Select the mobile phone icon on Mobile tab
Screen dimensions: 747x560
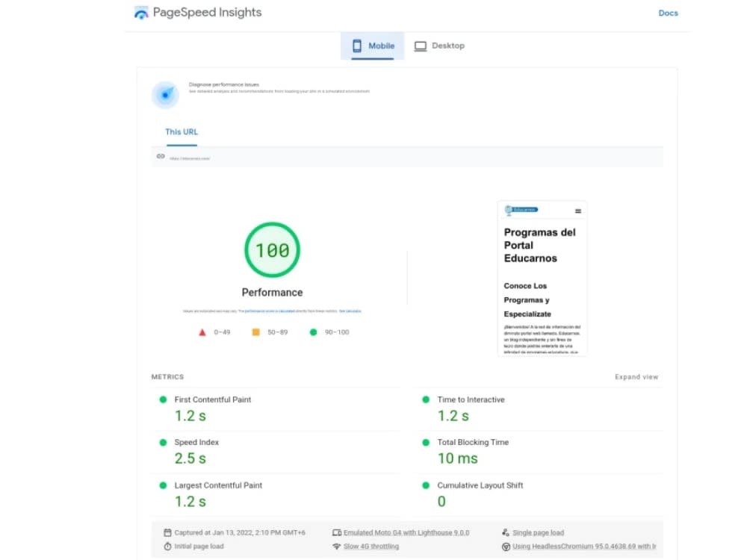pos(359,45)
